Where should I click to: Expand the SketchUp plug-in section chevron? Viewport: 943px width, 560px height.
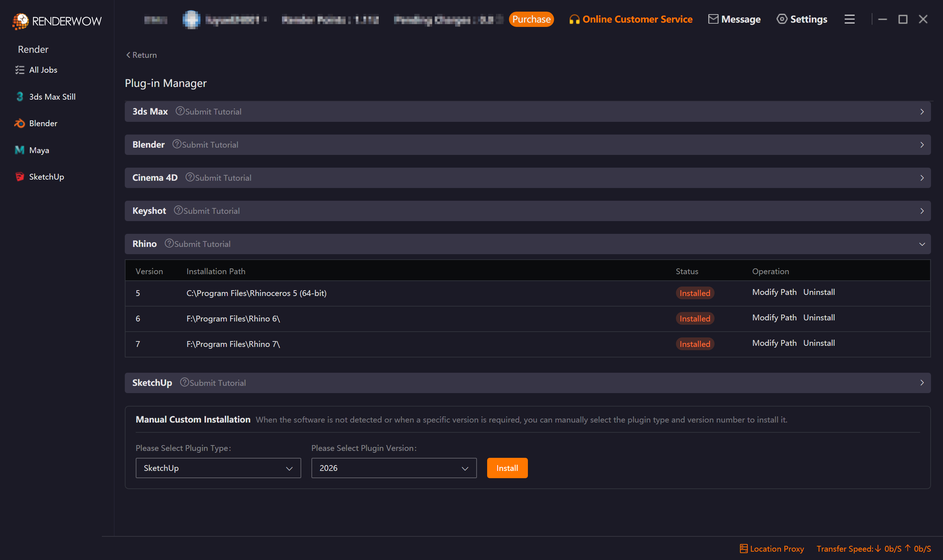(922, 383)
